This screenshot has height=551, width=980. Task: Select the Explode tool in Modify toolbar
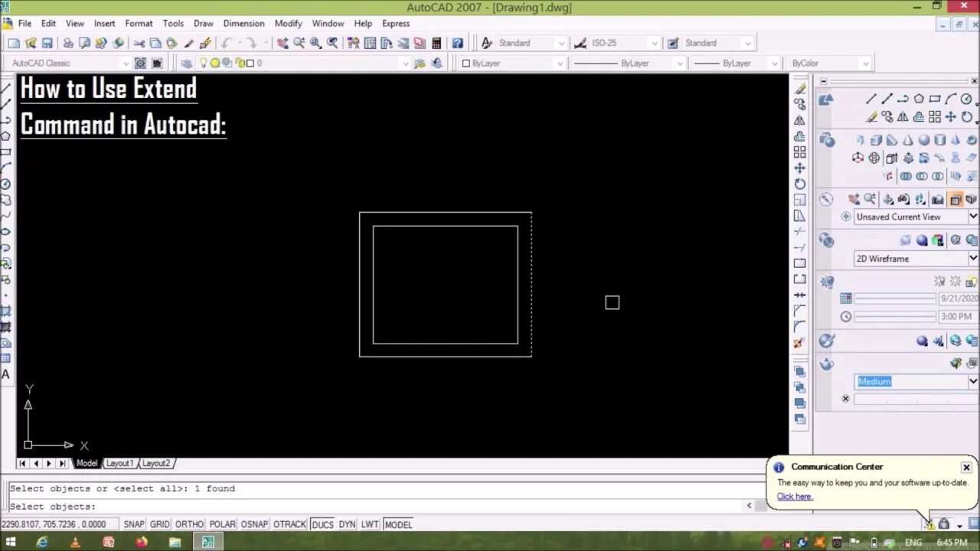tap(799, 343)
